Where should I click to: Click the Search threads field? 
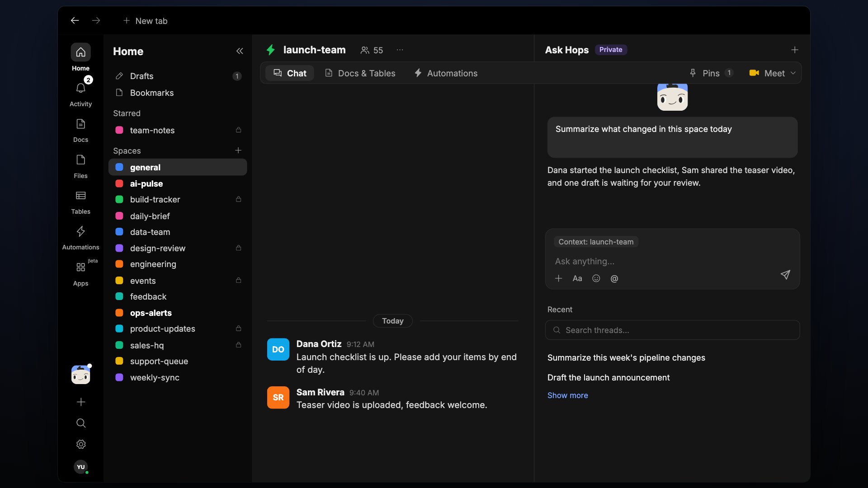pyautogui.click(x=672, y=330)
